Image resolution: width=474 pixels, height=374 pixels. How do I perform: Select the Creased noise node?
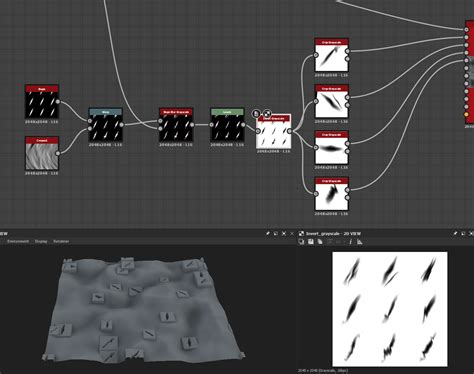tap(42, 153)
